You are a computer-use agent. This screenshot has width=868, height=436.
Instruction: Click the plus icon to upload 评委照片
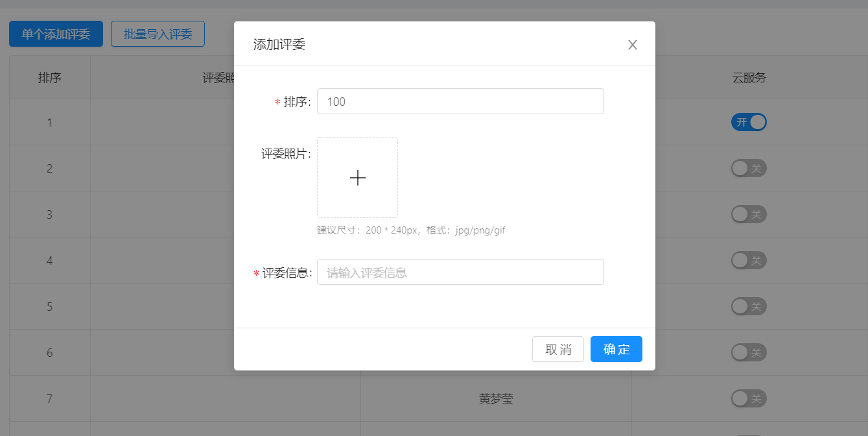357,178
